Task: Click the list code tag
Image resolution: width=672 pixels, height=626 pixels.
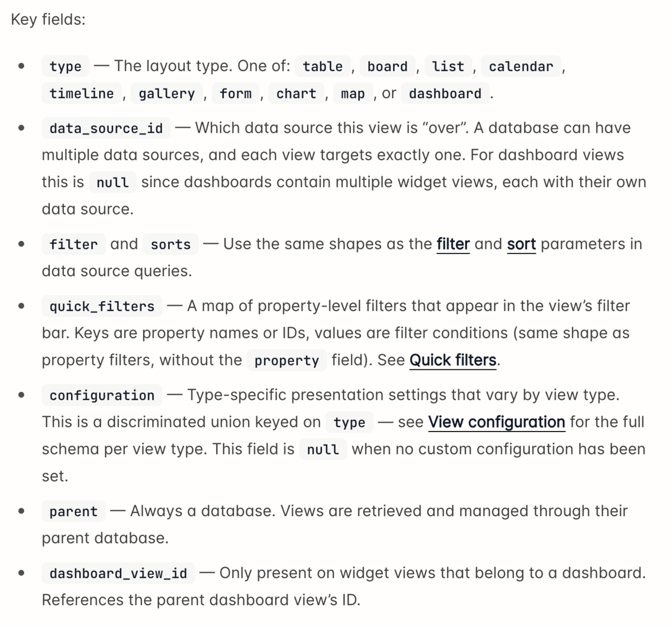Action: coord(449,66)
